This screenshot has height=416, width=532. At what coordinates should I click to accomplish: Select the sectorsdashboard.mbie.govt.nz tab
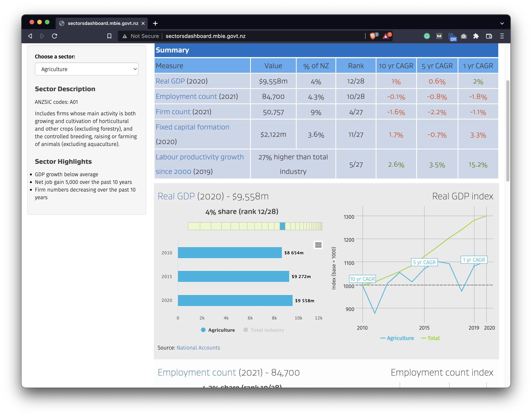pyautogui.click(x=102, y=23)
